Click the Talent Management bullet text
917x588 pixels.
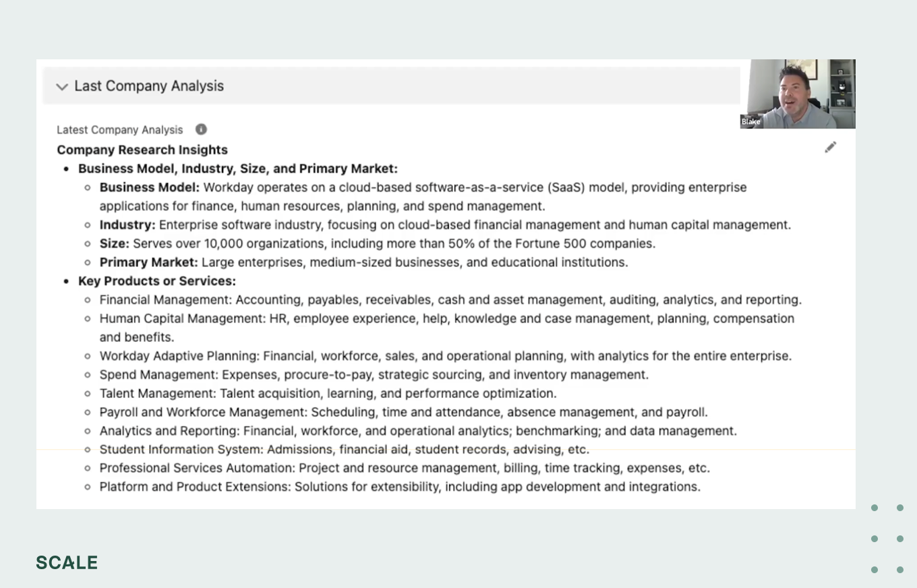[328, 394]
